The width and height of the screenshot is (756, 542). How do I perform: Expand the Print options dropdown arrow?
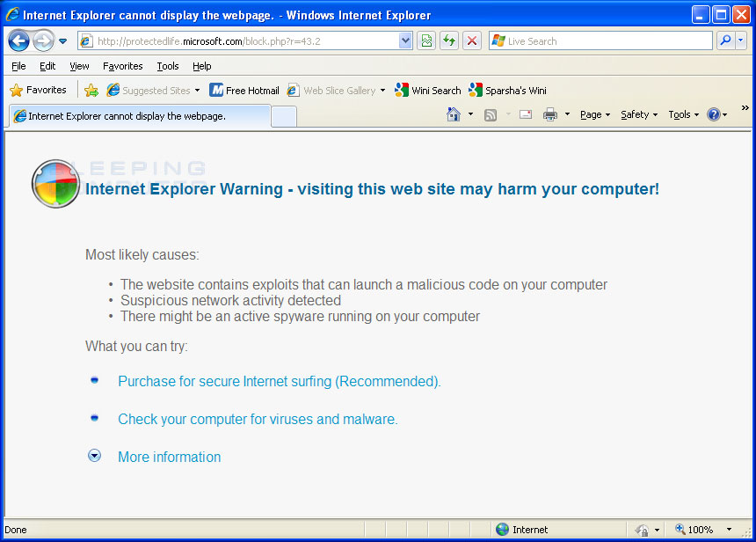[567, 114]
